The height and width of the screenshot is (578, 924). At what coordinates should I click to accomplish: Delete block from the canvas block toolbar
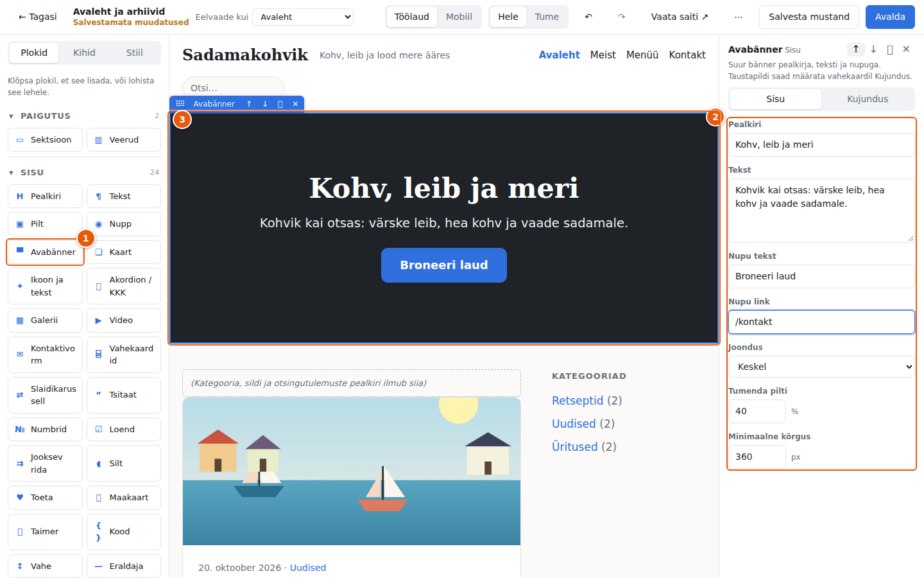click(x=295, y=103)
